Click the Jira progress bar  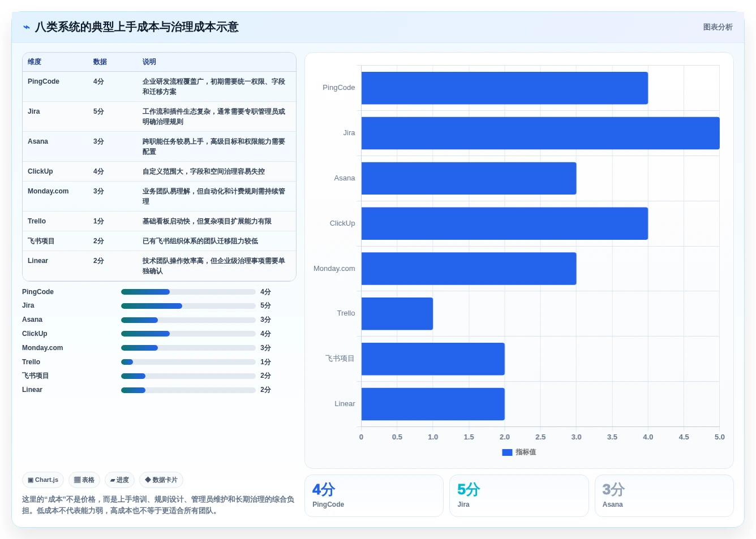(x=188, y=306)
